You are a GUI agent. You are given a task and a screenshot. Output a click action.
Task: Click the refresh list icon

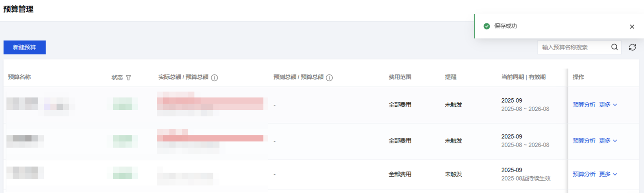632,47
